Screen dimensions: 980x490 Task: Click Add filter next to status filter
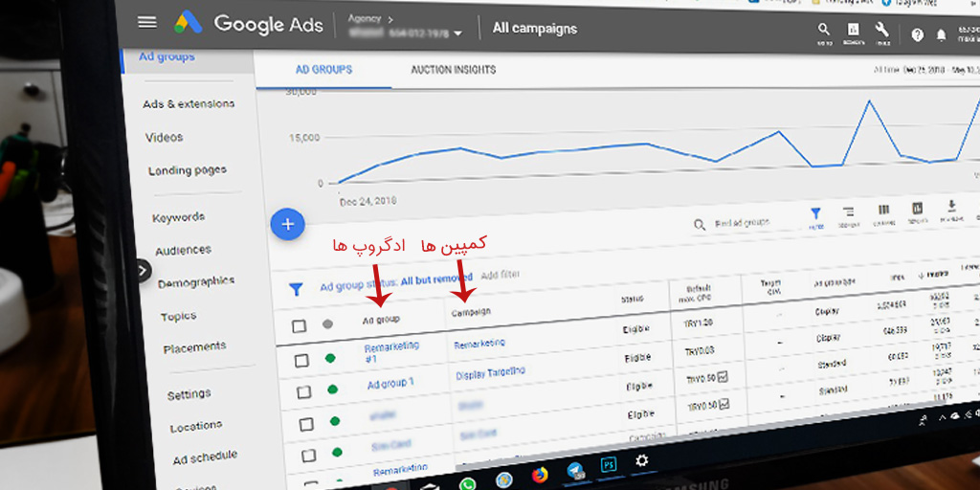point(500,275)
